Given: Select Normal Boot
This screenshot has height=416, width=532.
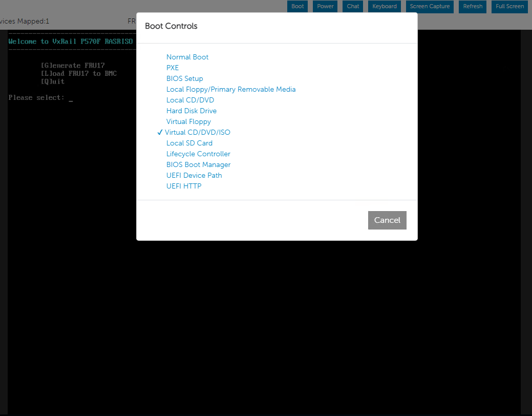Looking at the screenshot, I should [187, 57].
